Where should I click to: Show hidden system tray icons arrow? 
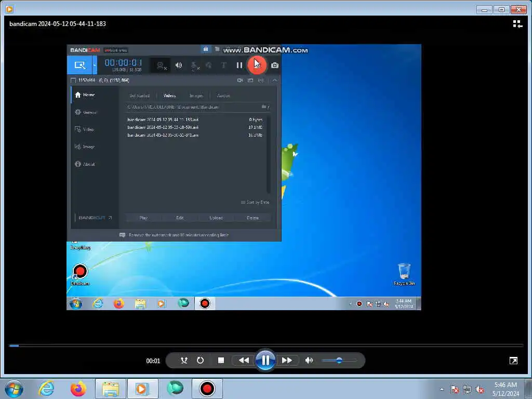point(442,389)
